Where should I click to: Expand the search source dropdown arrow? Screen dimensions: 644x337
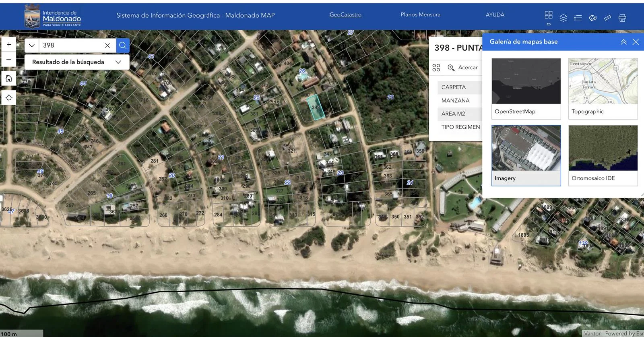[32, 45]
